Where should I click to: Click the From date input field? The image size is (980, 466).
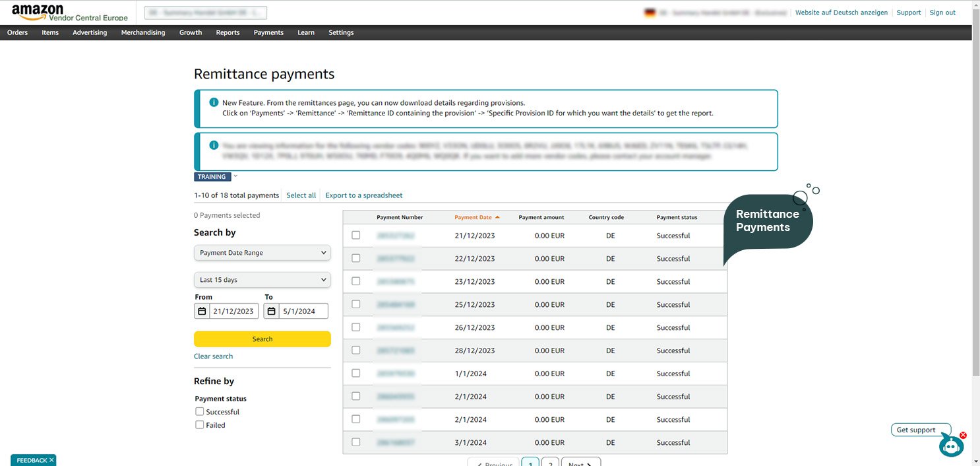(x=233, y=311)
